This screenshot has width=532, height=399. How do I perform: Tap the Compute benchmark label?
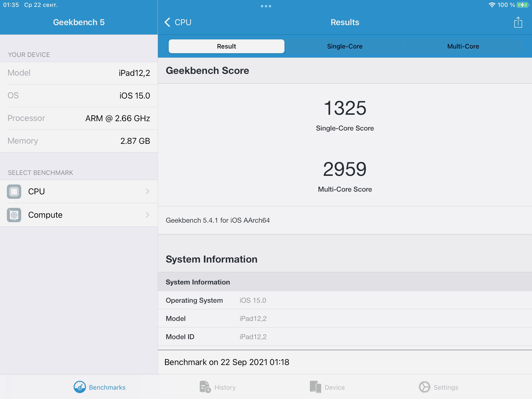coord(45,215)
